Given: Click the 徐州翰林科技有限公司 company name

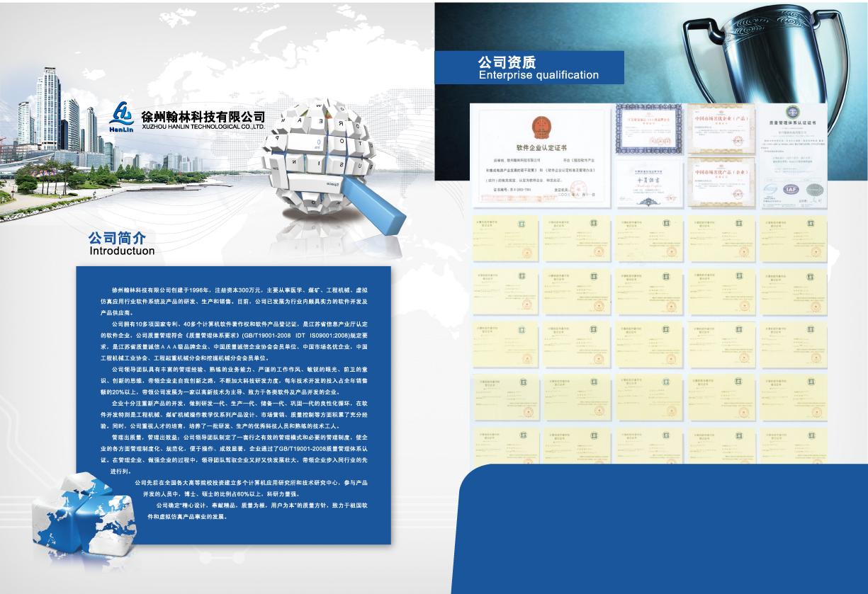Looking at the screenshot, I should click(x=203, y=115).
